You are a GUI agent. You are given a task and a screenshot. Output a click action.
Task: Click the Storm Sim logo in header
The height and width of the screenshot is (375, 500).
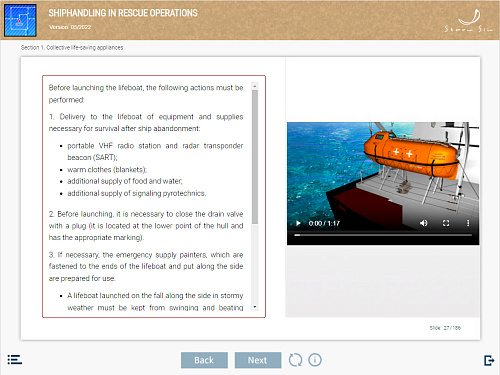point(468,21)
